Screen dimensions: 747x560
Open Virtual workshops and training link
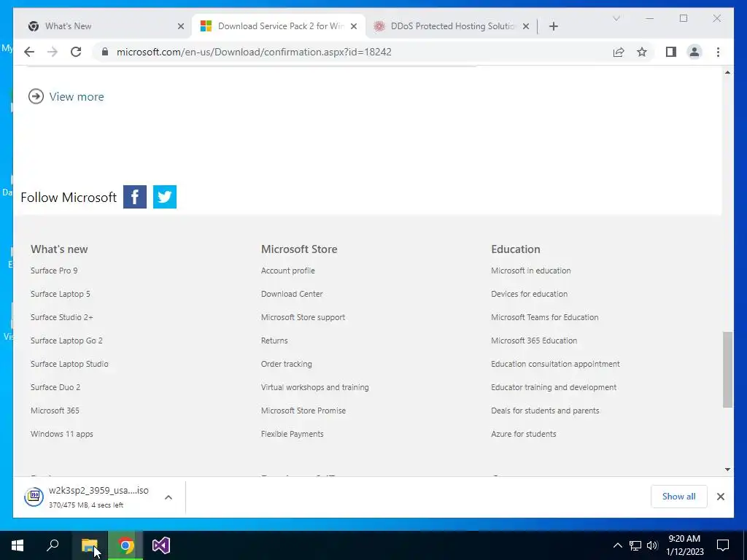click(x=315, y=387)
